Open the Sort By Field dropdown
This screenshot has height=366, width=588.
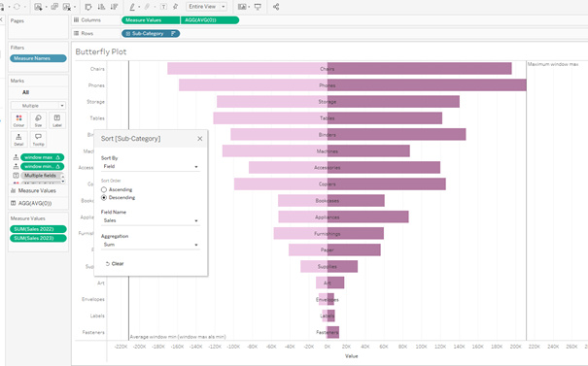(x=151, y=166)
